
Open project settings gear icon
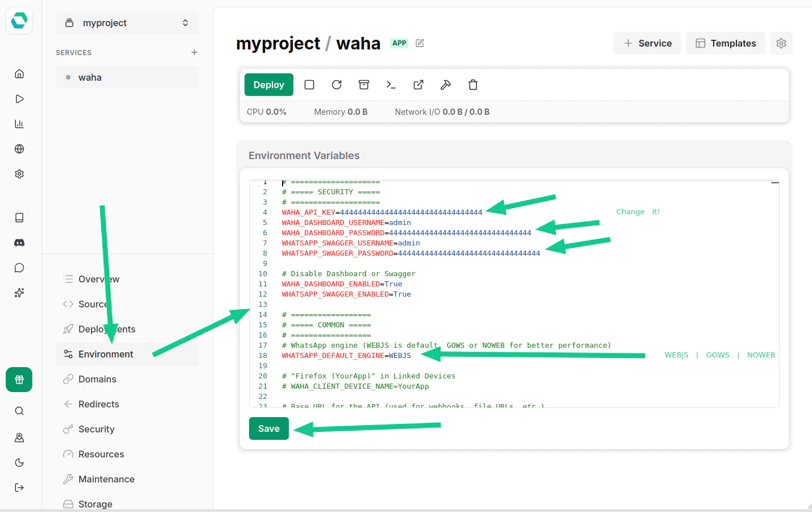pyautogui.click(x=781, y=43)
